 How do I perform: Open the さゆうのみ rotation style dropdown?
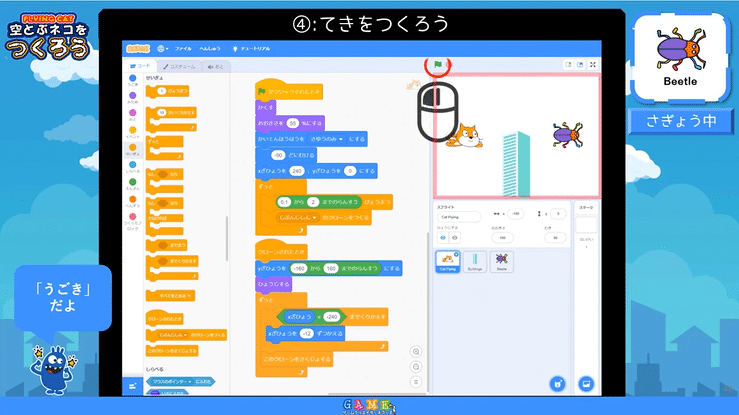click(326, 139)
